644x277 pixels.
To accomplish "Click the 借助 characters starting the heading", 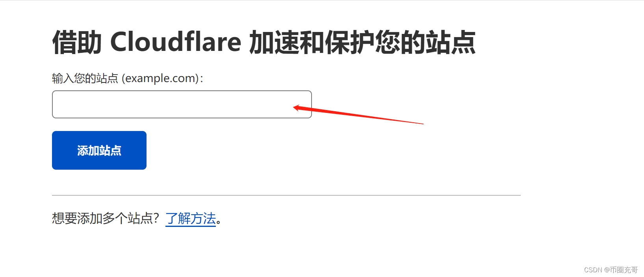I will (x=77, y=42).
